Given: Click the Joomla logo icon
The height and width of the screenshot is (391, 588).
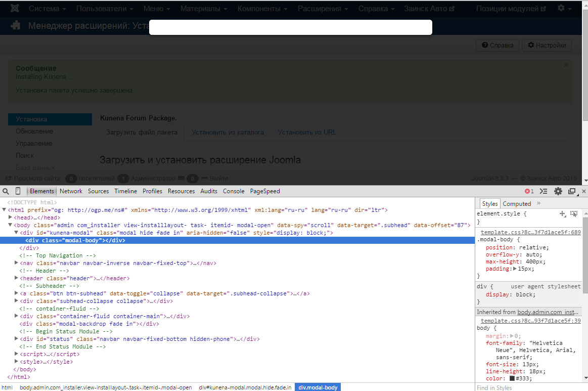Looking at the screenshot, I should coord(14,9).
